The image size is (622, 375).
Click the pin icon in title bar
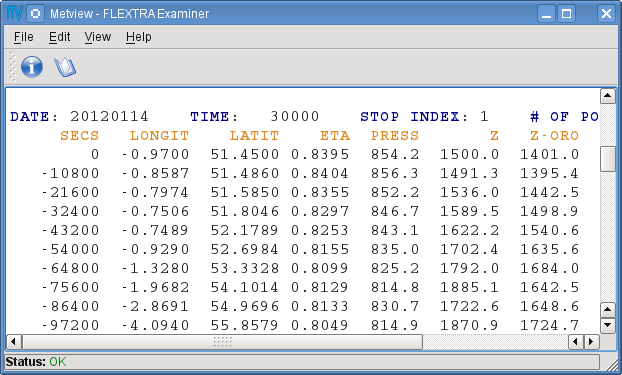point(35,13)
